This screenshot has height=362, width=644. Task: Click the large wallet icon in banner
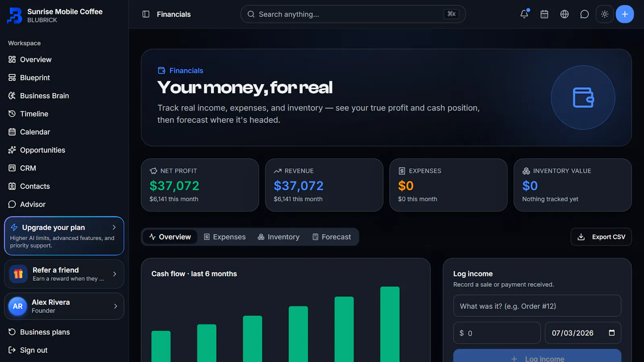click(x=583, y=98)
